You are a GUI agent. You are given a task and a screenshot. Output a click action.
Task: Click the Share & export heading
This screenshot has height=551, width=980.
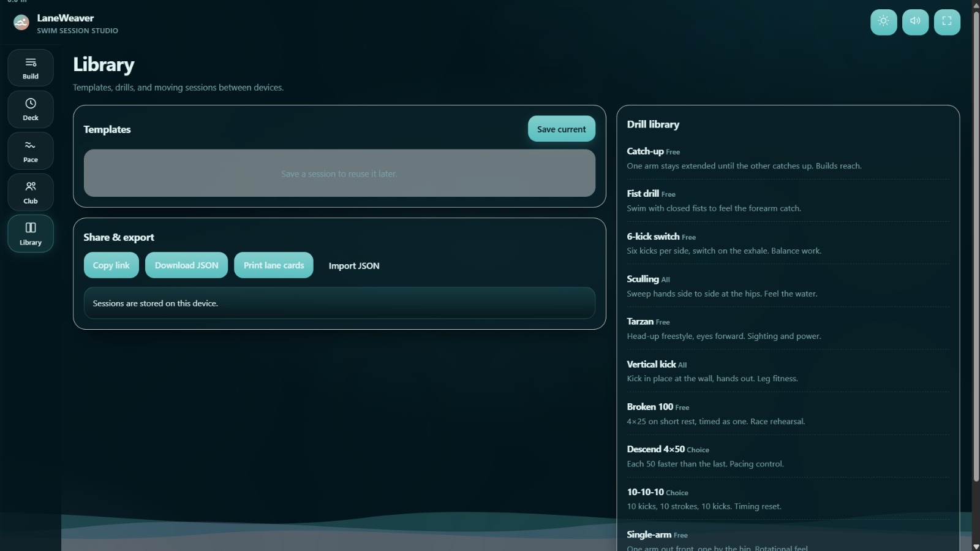point(119,237)
